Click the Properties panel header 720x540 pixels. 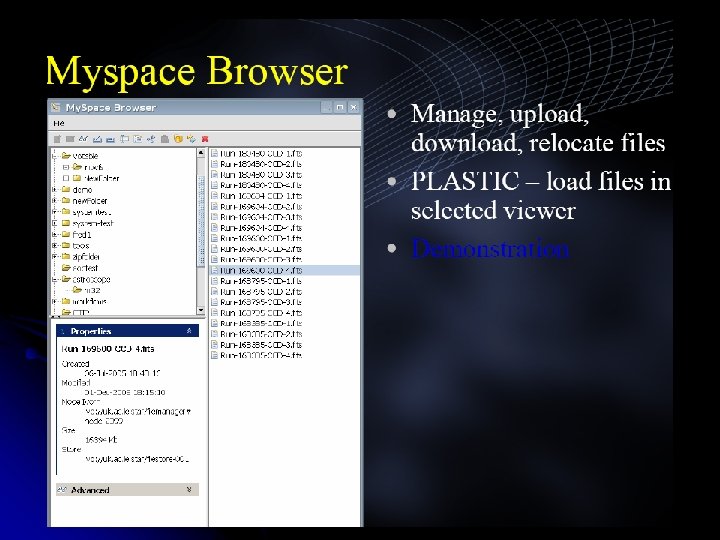tap(128, 331)
